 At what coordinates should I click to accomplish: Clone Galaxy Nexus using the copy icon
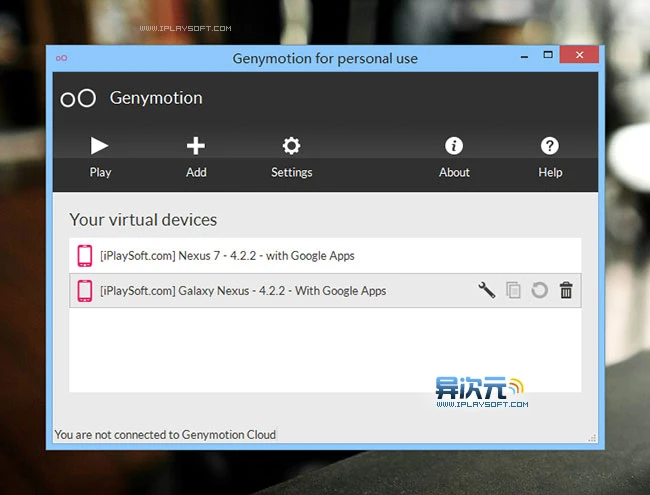pos(513,291)
